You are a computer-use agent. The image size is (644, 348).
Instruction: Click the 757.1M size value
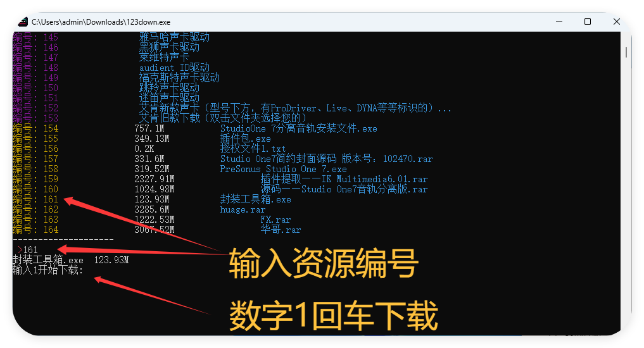click(x=149, y=128)
